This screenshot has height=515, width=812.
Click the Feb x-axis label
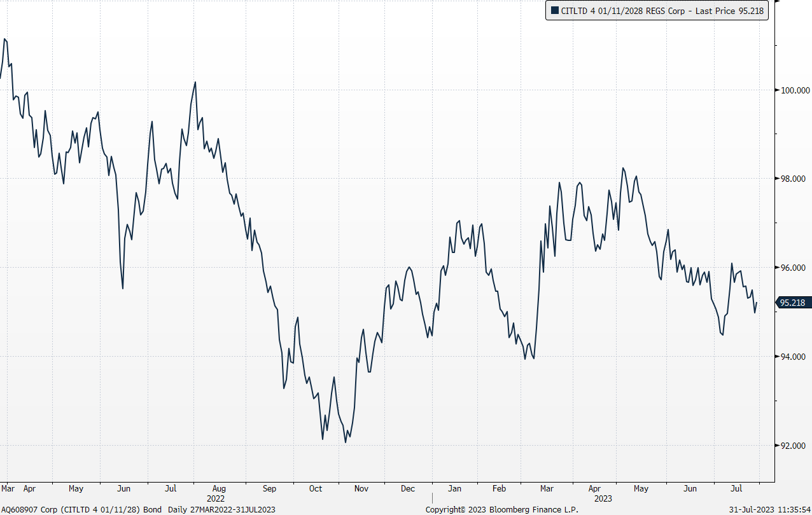pos(500,489)
